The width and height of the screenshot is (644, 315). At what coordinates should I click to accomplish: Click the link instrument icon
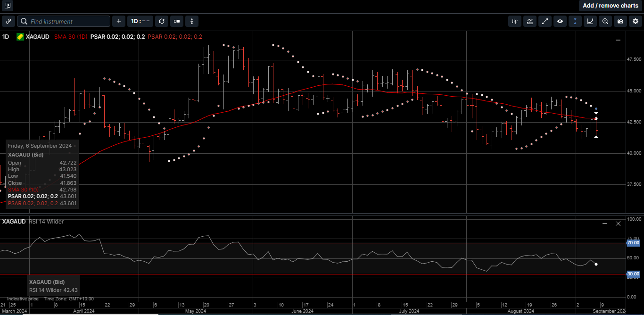pos(8,21)
